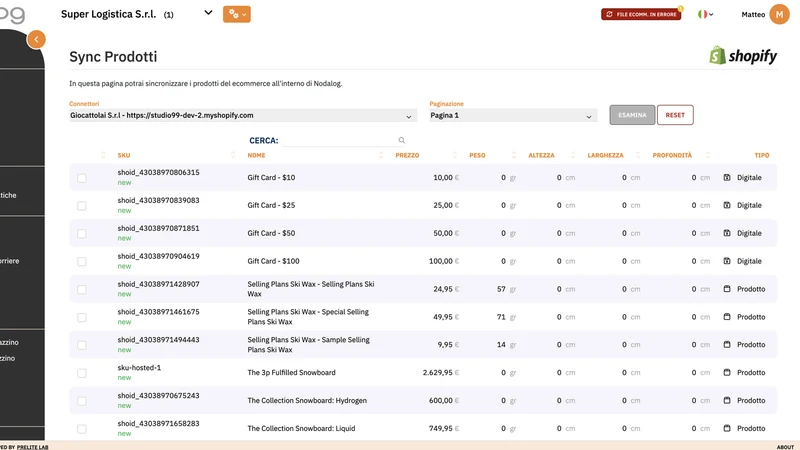Click the Digitale icon in Gift Card - $25 row
The image size is (800, 450).
point(727,205)
